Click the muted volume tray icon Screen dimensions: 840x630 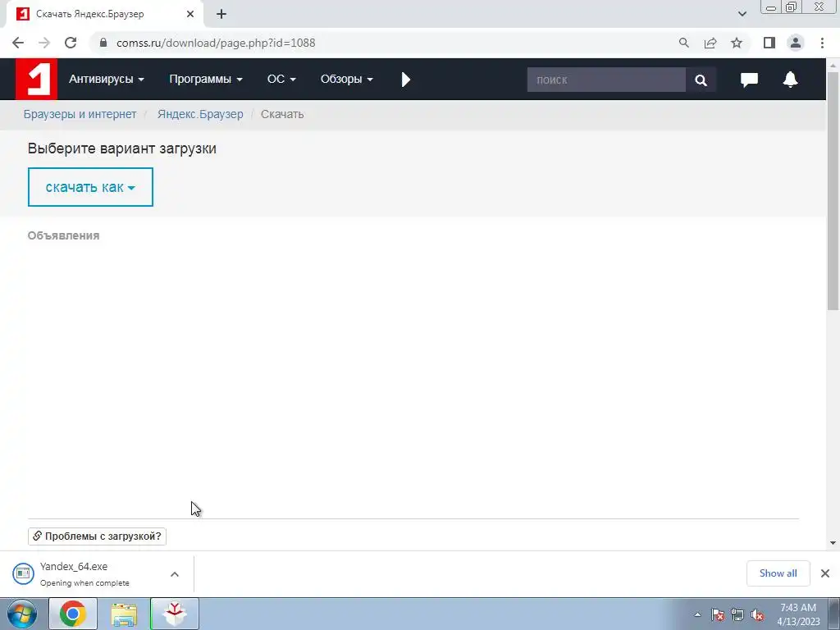tap(757, 614)
